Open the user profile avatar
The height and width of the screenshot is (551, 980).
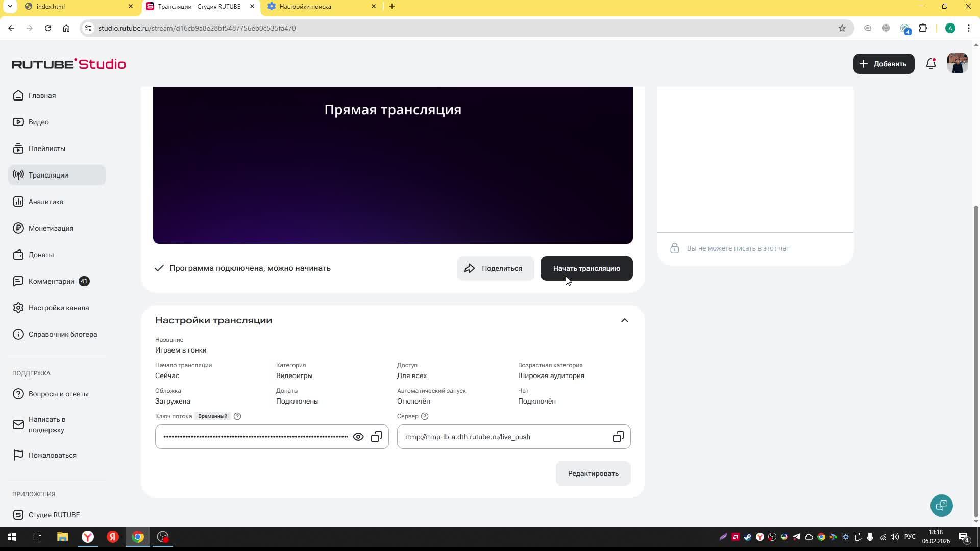[x=957, y=64]
